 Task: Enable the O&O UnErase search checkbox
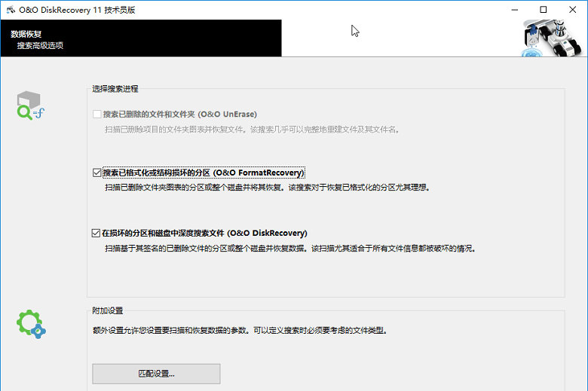tap(96, 114)
